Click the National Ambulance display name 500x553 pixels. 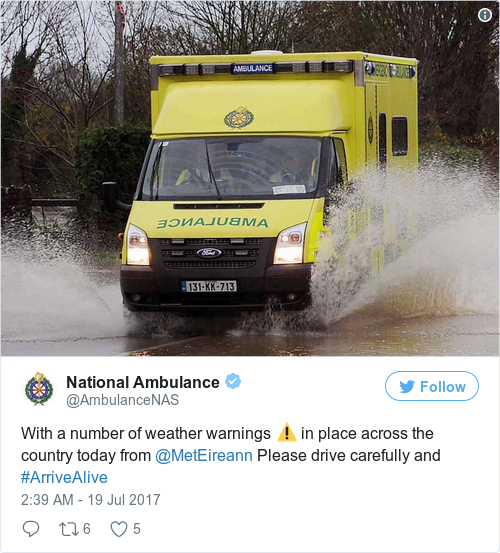coord(143,382)
